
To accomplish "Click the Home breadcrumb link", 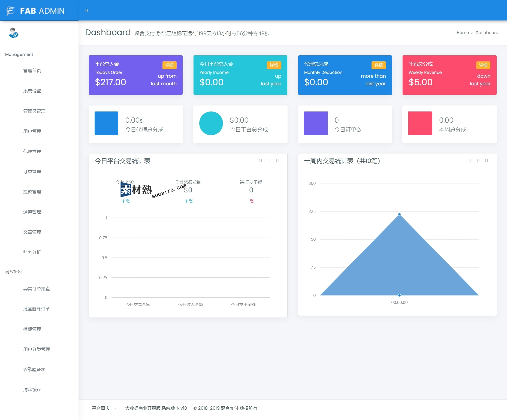I will point(463,33).
